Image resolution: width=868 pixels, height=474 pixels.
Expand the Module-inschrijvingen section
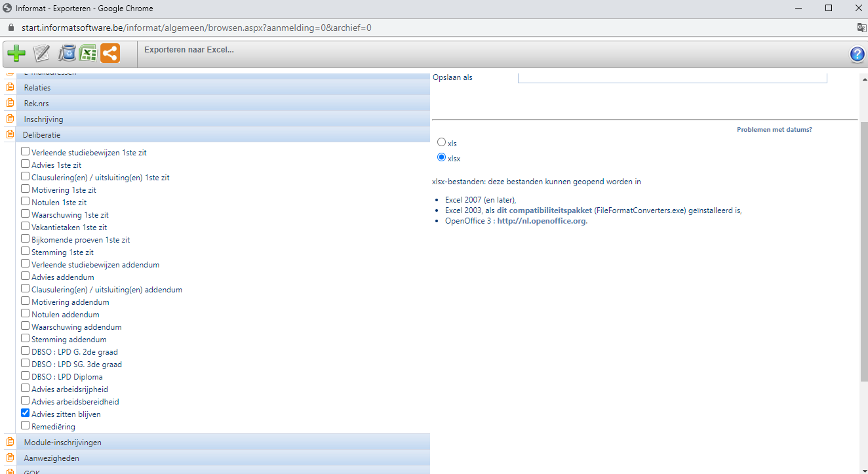pos(62,443)
